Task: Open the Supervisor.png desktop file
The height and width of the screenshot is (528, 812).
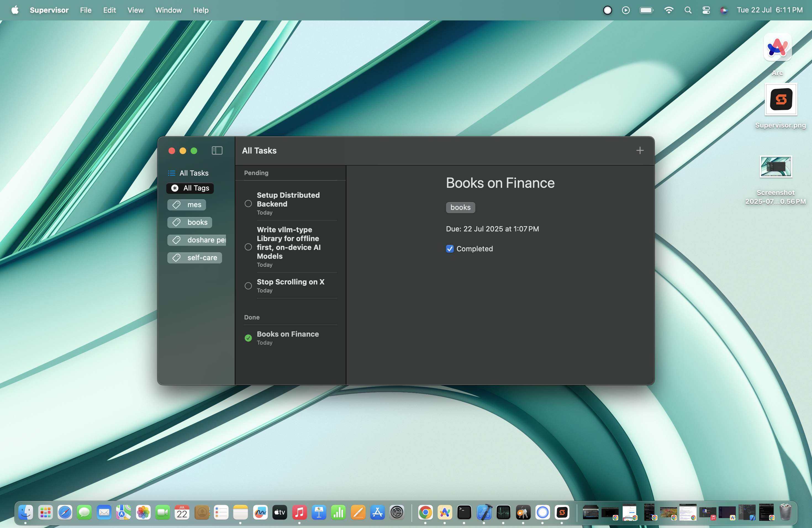Action: [x=781, y=106]
